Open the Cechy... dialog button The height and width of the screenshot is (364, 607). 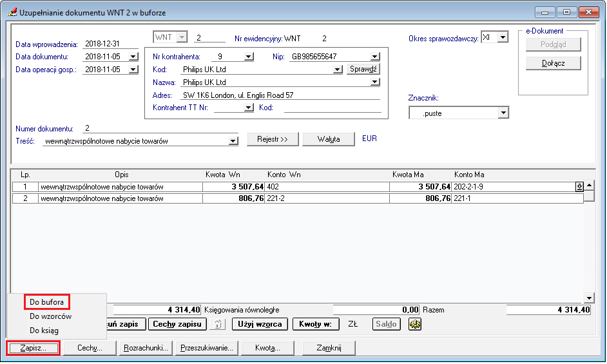(90, 348)
